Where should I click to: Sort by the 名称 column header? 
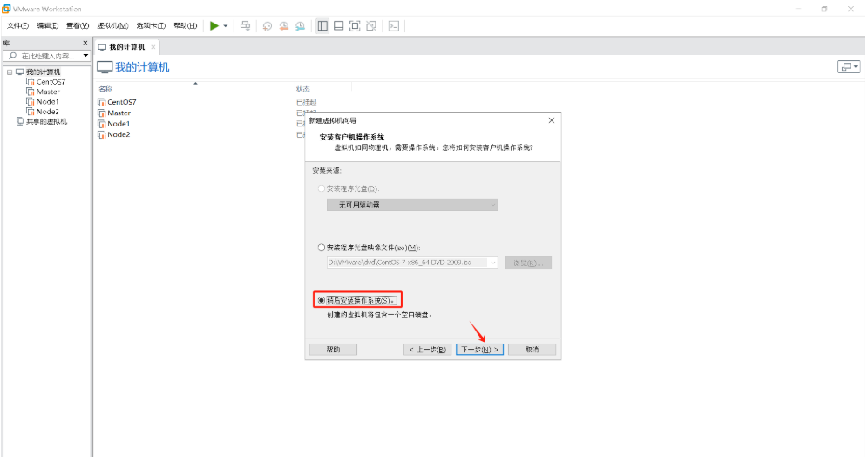coord(105,89)
